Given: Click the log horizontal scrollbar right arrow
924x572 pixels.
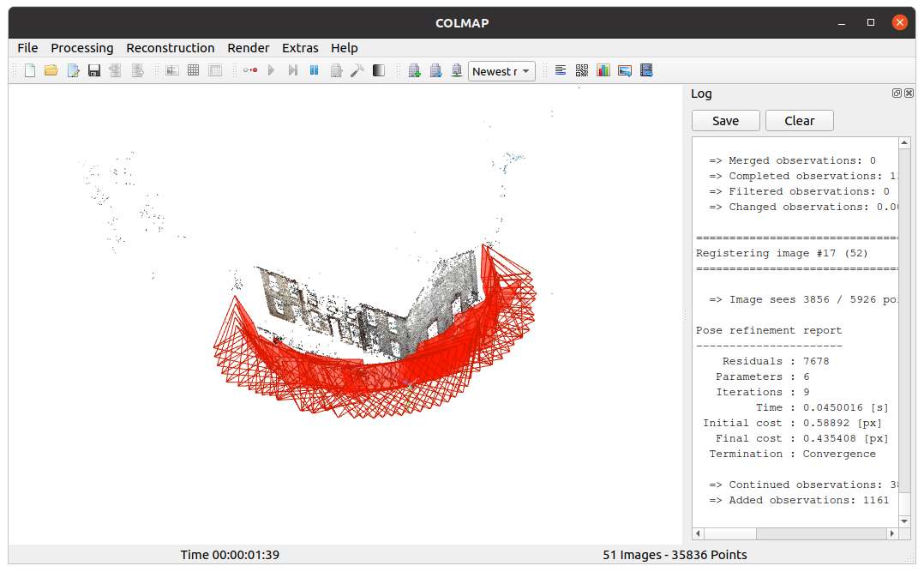Looking at the screenshot, I should pos(892,533).
